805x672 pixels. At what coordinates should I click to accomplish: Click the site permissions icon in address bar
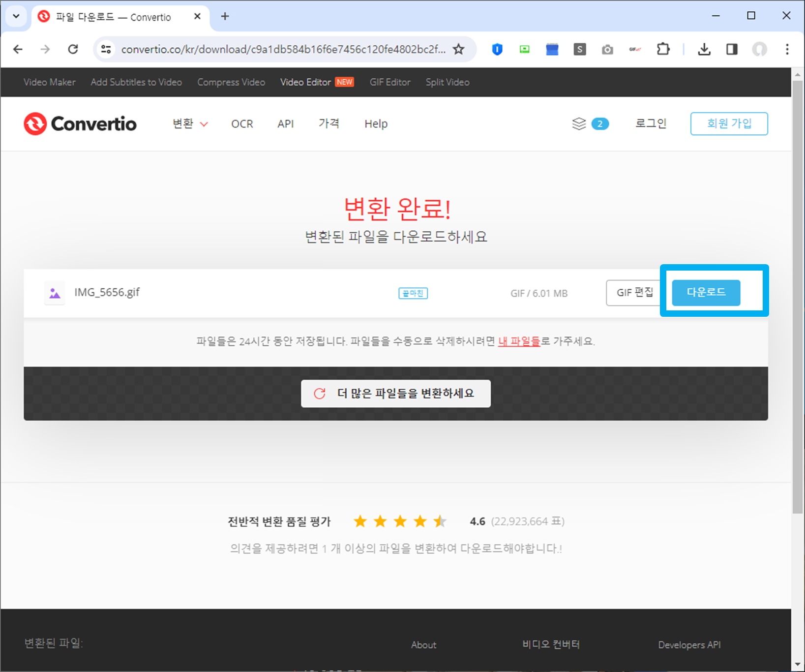106,49
